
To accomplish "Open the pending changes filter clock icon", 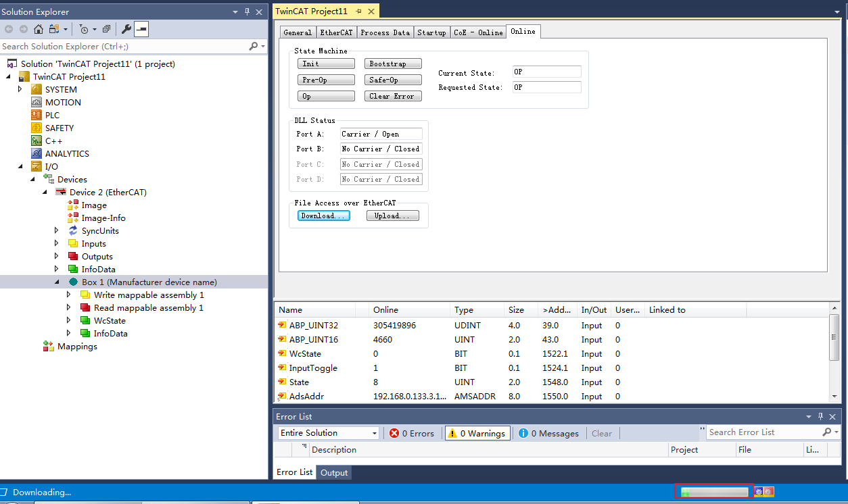I will [x=83, y=29].
